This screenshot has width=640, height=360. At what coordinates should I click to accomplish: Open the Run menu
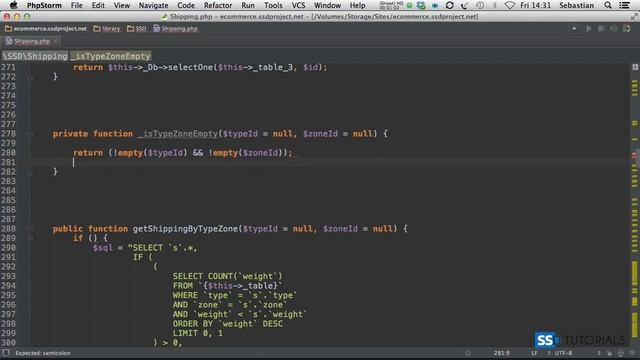pos(248,5)
